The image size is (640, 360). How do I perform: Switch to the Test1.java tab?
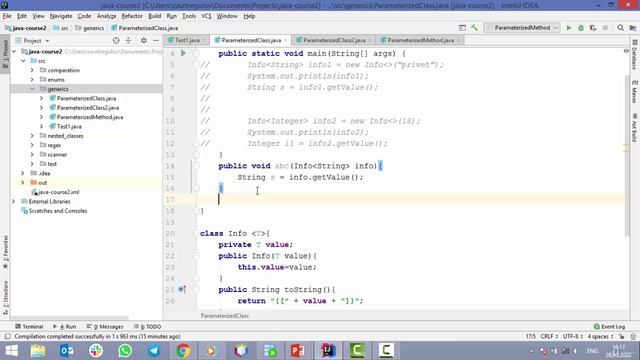coord(187,40)
